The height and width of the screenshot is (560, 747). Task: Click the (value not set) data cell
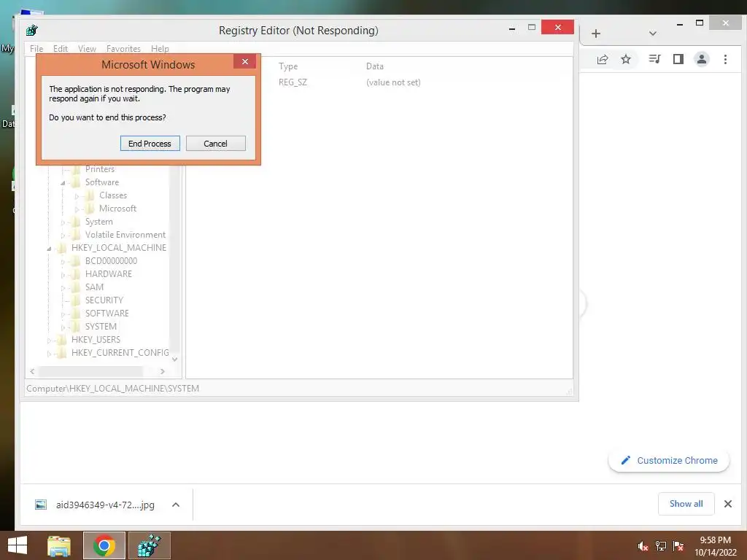(393, 82)
